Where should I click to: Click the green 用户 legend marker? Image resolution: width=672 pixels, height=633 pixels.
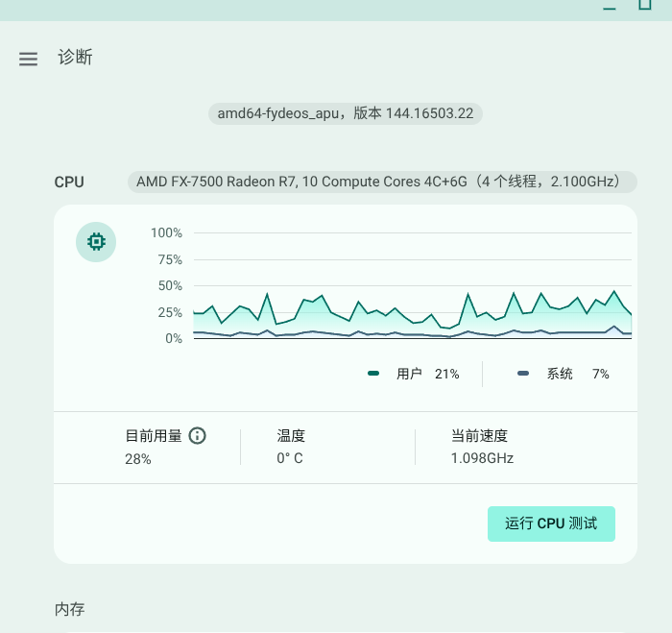tap(373, 374)
